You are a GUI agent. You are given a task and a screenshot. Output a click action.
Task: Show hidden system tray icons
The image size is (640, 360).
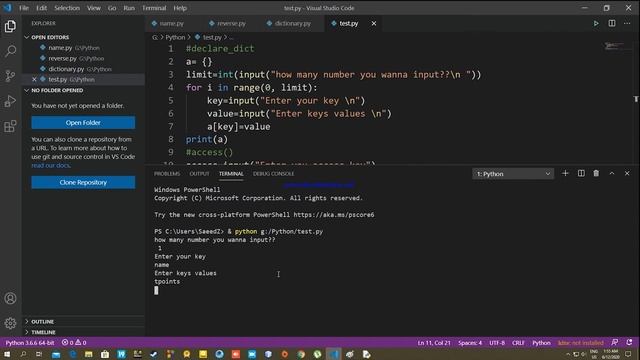click(x=568, y=354)
